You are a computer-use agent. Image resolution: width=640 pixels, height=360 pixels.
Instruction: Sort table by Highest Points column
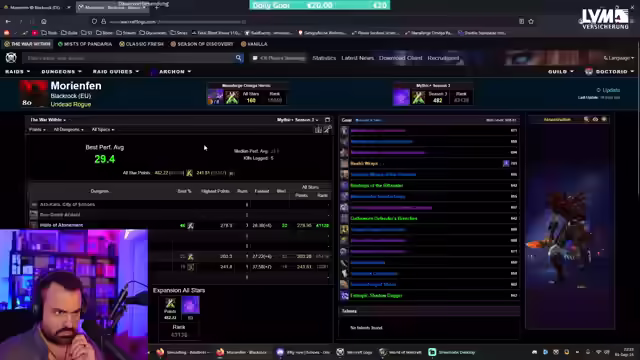pyautogui.click(x=215, y=191)
